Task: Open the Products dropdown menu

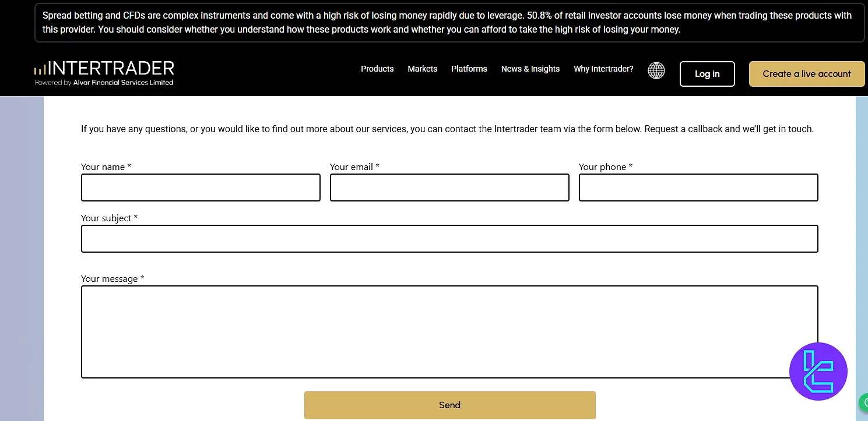Action: (377, 69)
